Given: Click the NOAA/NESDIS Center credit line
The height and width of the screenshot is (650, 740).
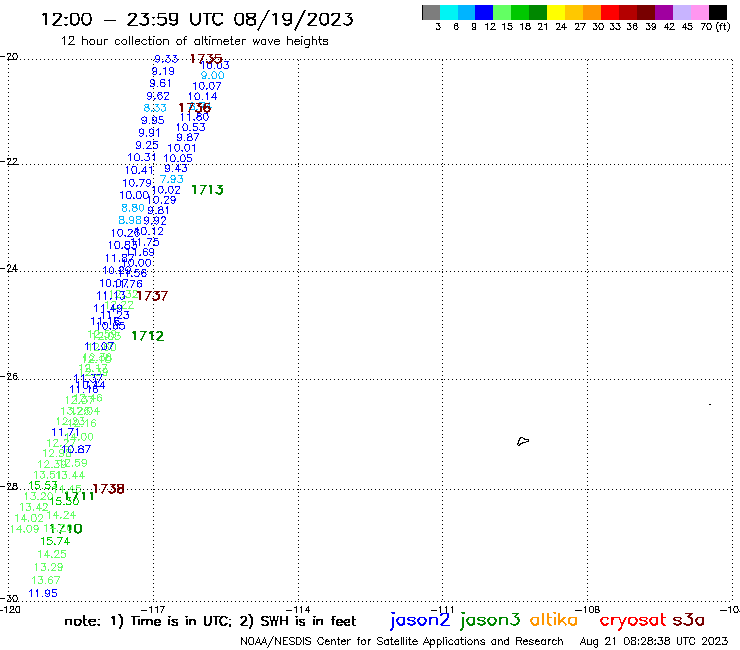Looking at the screenshot, I should pyautogui.click(x=402, y=641).
